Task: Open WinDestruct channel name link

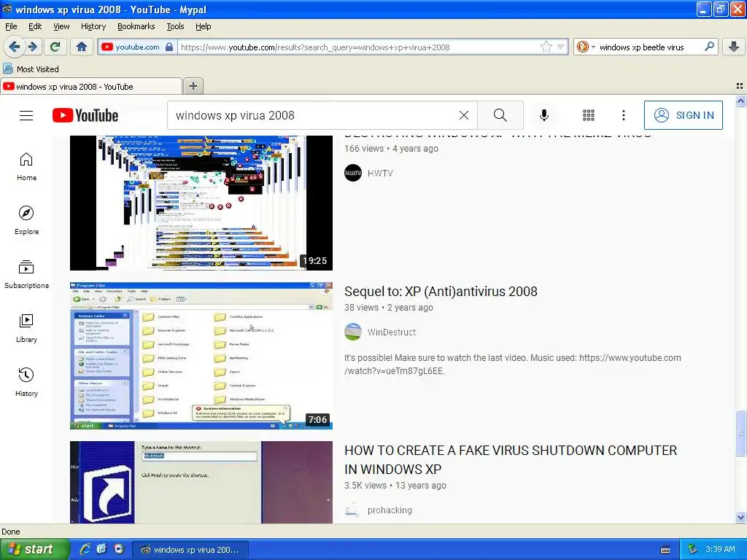Action: [x=391, y=332]
